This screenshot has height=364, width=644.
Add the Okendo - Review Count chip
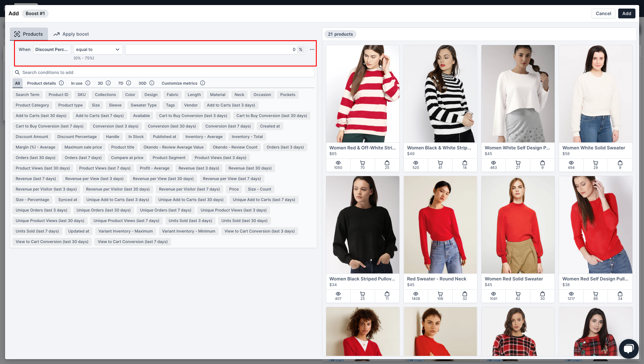(x=235, y=147)
